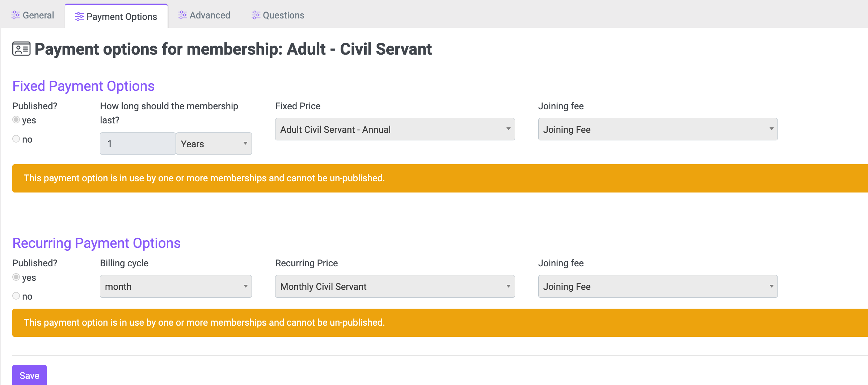Image resolution: width=868 pixels, height=385 pixels.
Task: Switch to the General tab
Action: point(33,15)
